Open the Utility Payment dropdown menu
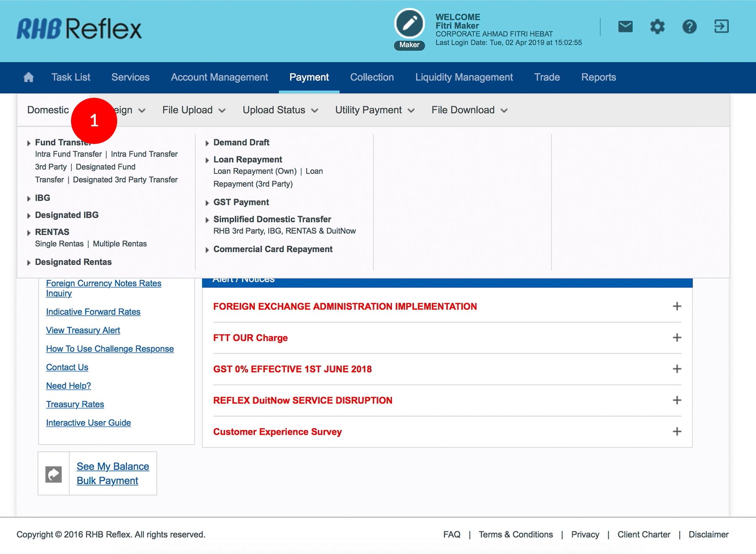This screenshot has width=756, height=554. click(x=375, y=110)
